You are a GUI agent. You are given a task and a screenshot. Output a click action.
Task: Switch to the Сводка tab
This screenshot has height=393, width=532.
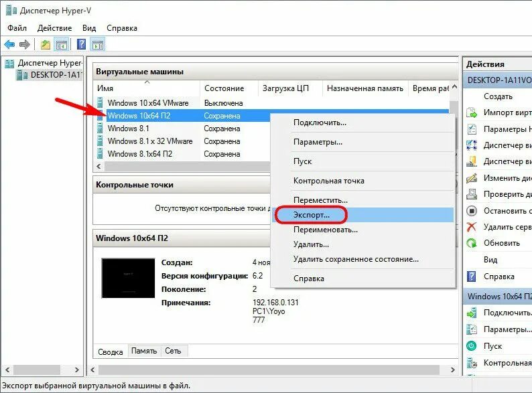coord(111,352)
